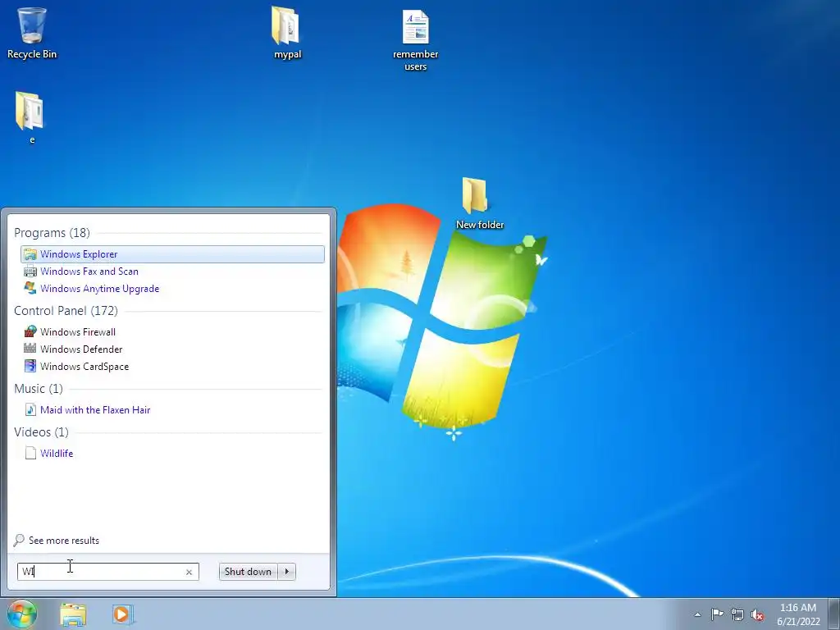Screen dimensions: 840x630
Task: Open Windows Anytime Upgrade result
Action: (99, 289)
